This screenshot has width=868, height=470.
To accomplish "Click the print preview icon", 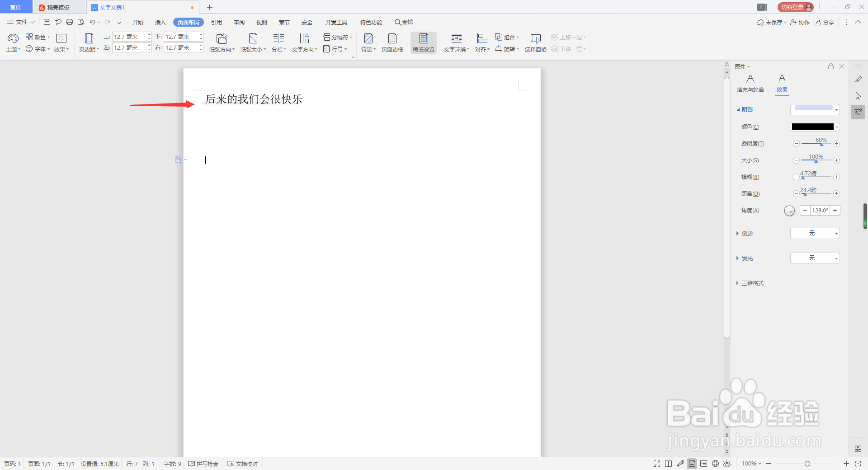I will tap(81, 22).
